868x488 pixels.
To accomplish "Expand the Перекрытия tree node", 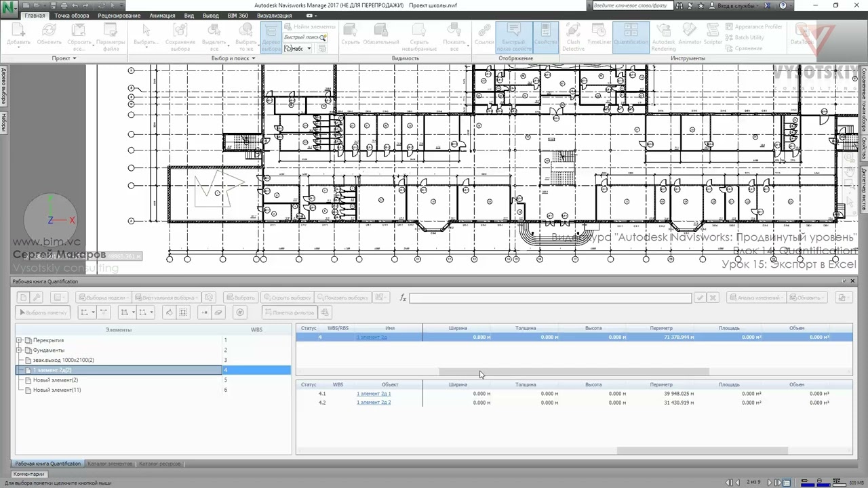I will [x=20, y=340].
